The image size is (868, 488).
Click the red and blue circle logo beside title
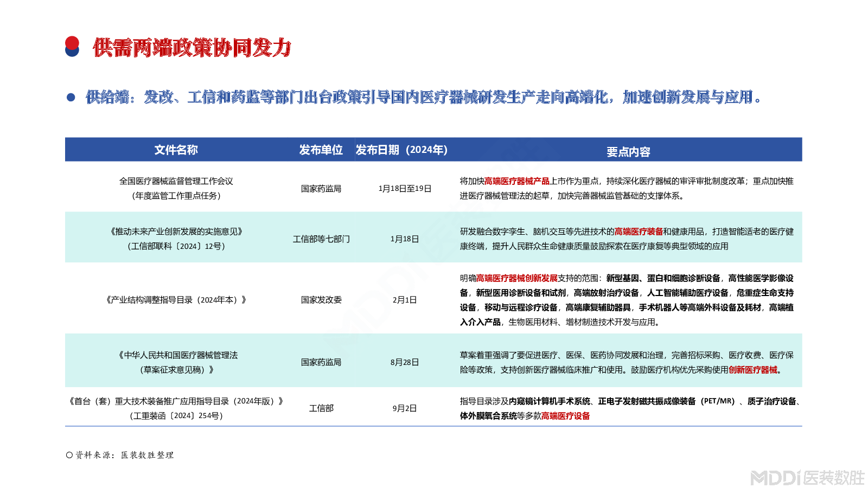click(72, 47)
